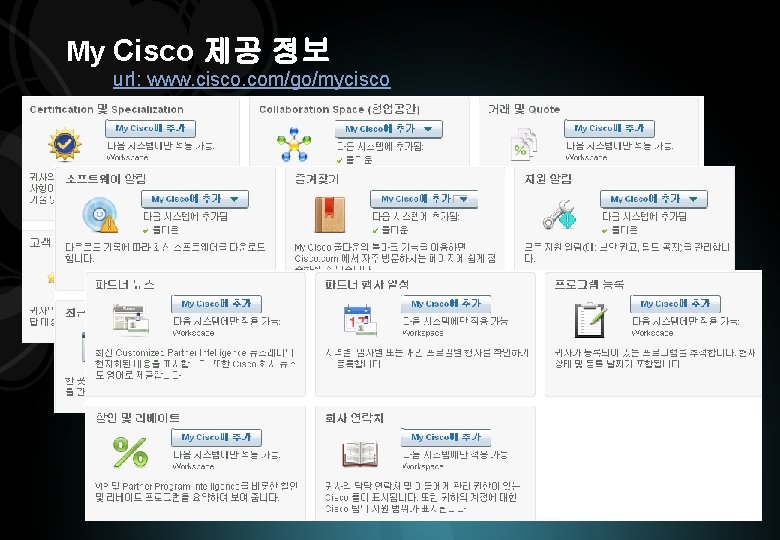This screenshot has width=780, height=540.
Task: Click the 지원 알림 wrench icon
Action: pos(559,215)
